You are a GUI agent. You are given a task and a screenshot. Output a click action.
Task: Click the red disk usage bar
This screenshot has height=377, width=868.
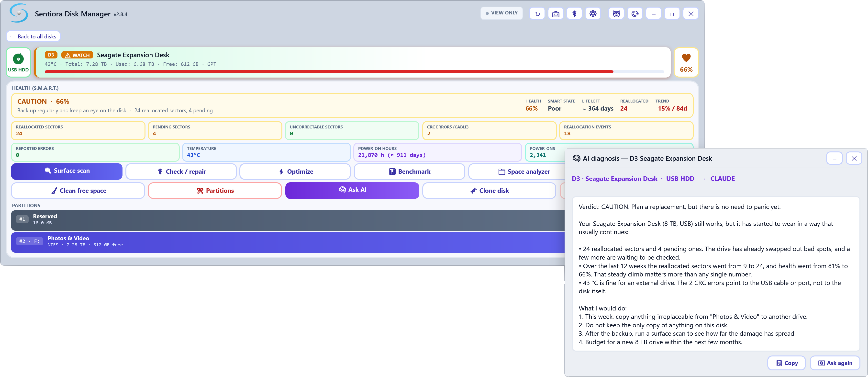click(x=329, y=71)
